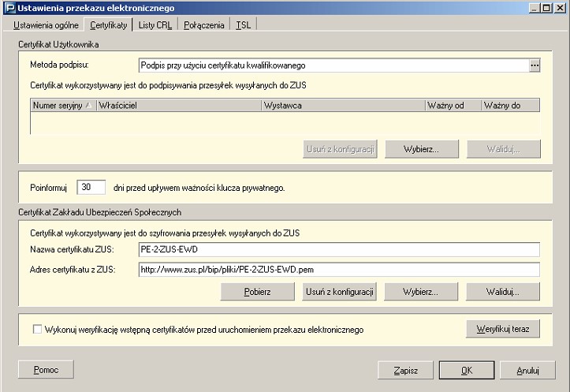Minimize the settings window
The width and height of the screenshot is (570, 392).
(534, 8)
